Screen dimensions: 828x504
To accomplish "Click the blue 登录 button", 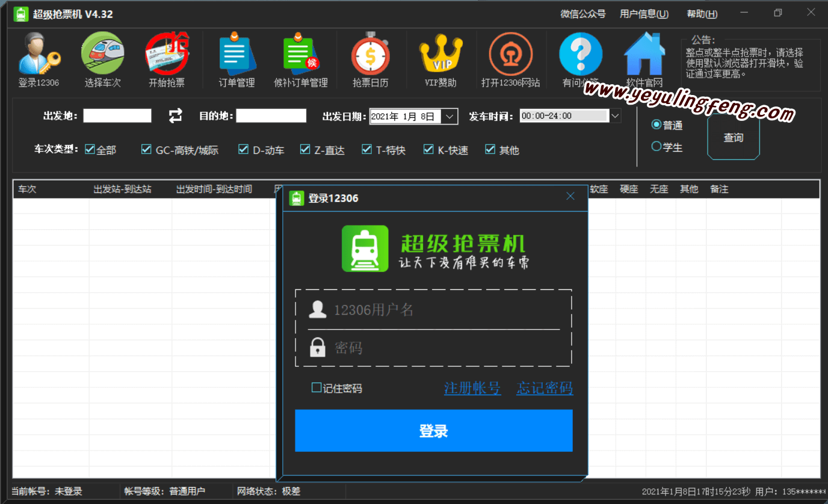I will (433, 431).
